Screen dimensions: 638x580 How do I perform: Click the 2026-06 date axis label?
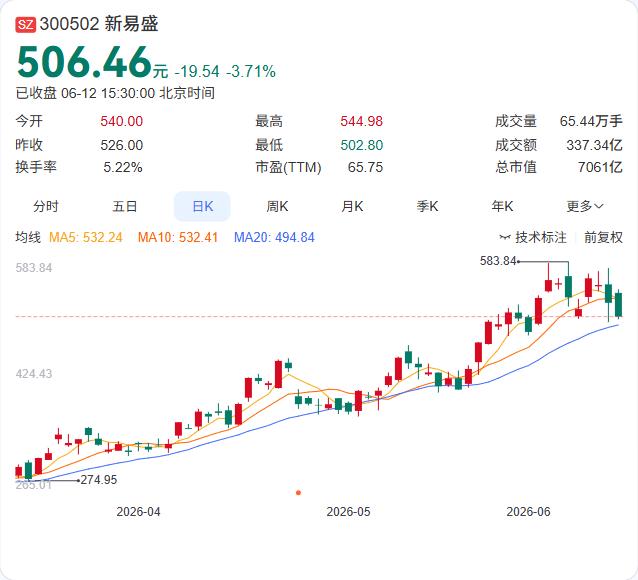(x=528, y=512)
